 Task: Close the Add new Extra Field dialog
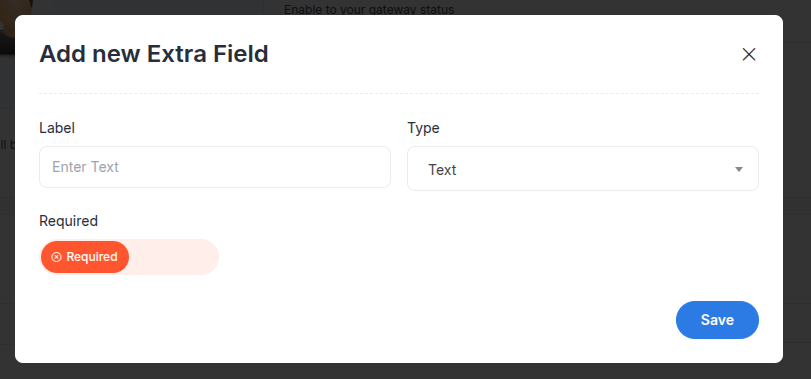point(748,54)
